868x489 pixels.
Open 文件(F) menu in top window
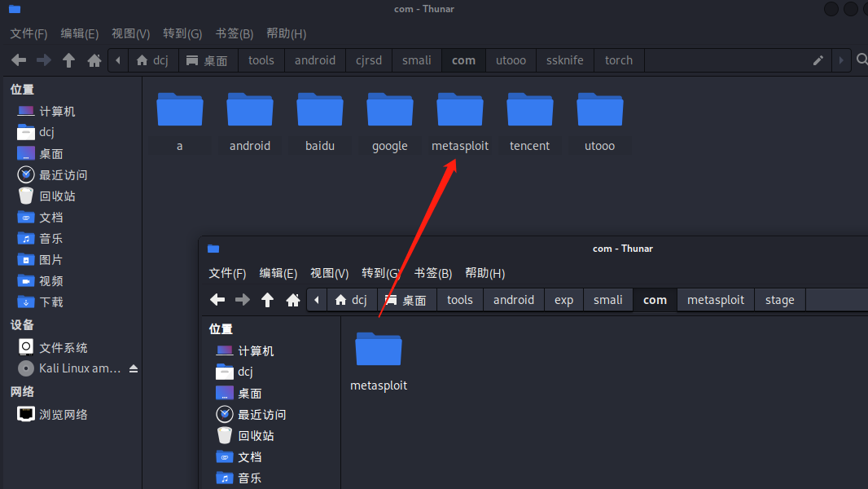coord(28,33)
